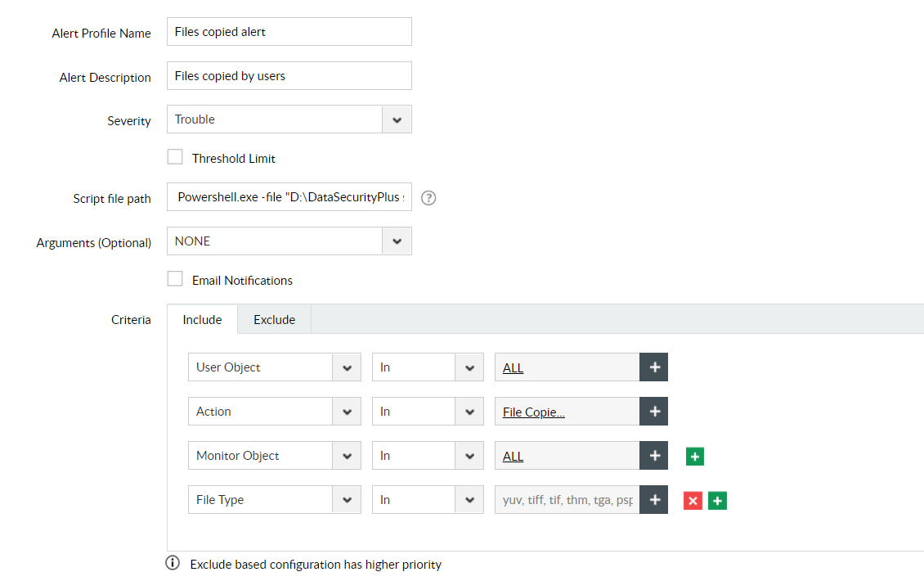Open the Script file path help icon
Image resolution: width=924 pixels, height=581 pixels.
(x=428, y=197)
